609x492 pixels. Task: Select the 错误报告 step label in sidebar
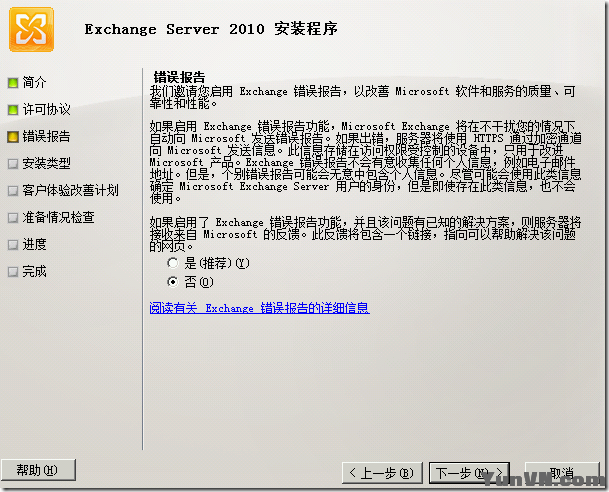click(x=47, y=136)
